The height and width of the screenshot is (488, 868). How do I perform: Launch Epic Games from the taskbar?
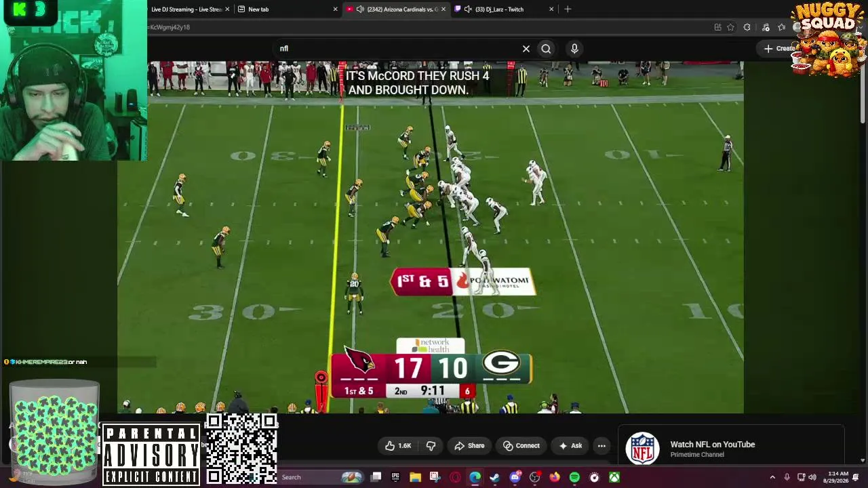(x=395, y=477)
